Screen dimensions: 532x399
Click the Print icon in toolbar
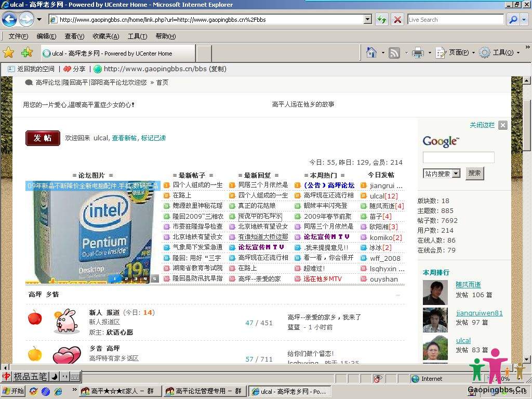pyautogui.click(x=417, y=52)
